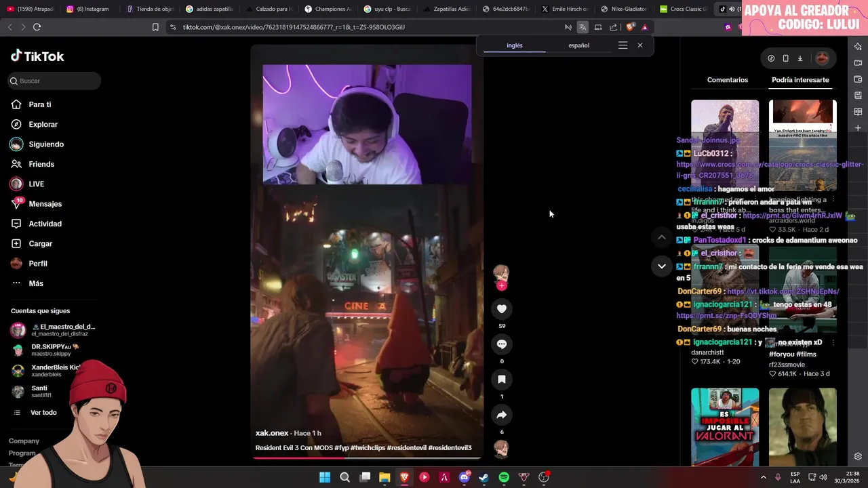Open the Perfil page
This screenshot has height=488, width=868.
pyautogui.click(x=38, y=264)
